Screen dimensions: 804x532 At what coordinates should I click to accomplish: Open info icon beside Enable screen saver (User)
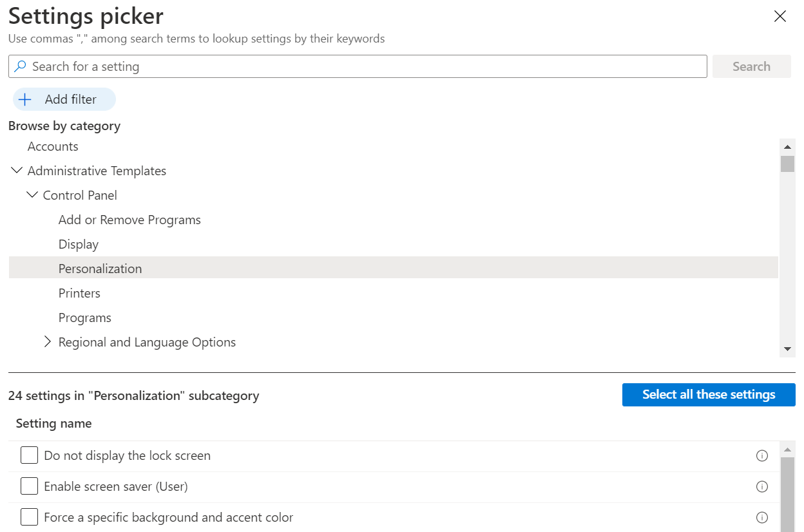tap(761, 487)
